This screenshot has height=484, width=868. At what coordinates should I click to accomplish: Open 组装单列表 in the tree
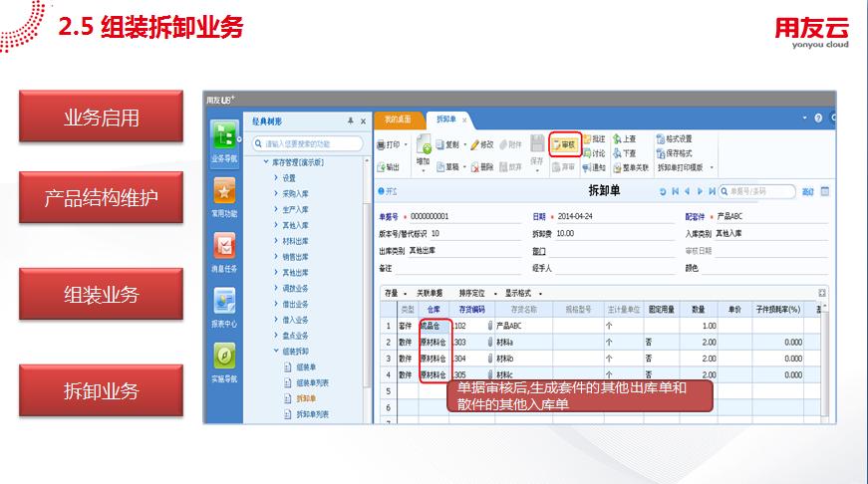pos(312,382)
